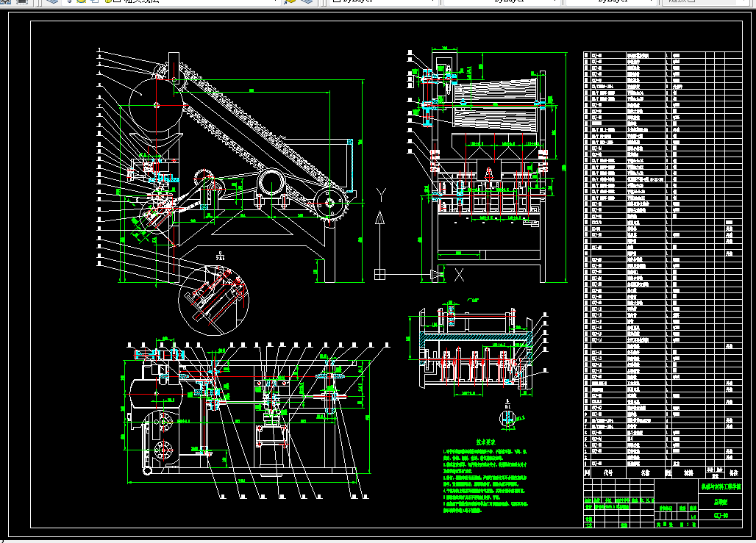Click the UCS icon origin square
Image resolution: width=756 pixels, height=543 pixels.
pyautogui.click(x=380, y=274)
